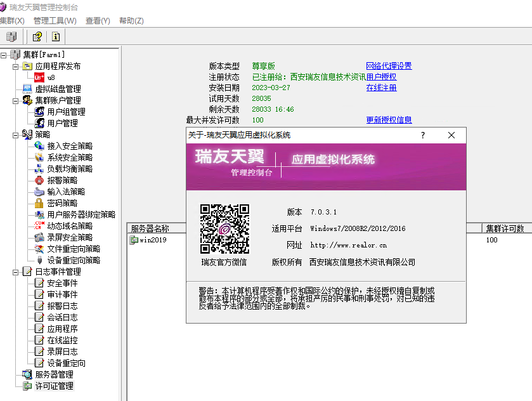This screenshot has height=401, width=532.
Task: Open 服务器管理 icon
Action: coord(27,374)
